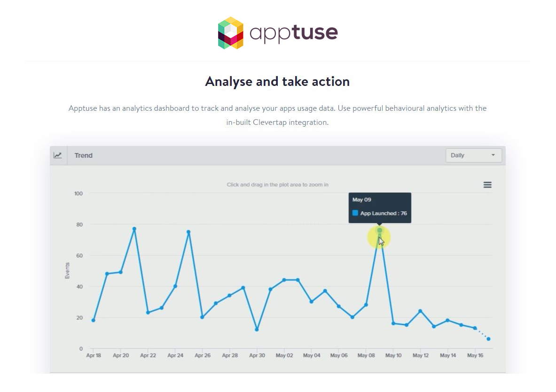
Task: Click the Apr 25 peak data point
Action: 188,232
